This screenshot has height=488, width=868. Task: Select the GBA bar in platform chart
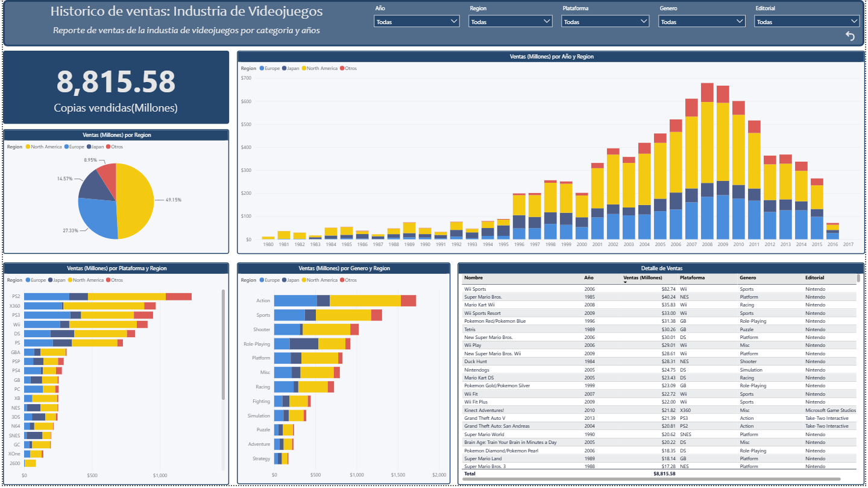[45, 352]
